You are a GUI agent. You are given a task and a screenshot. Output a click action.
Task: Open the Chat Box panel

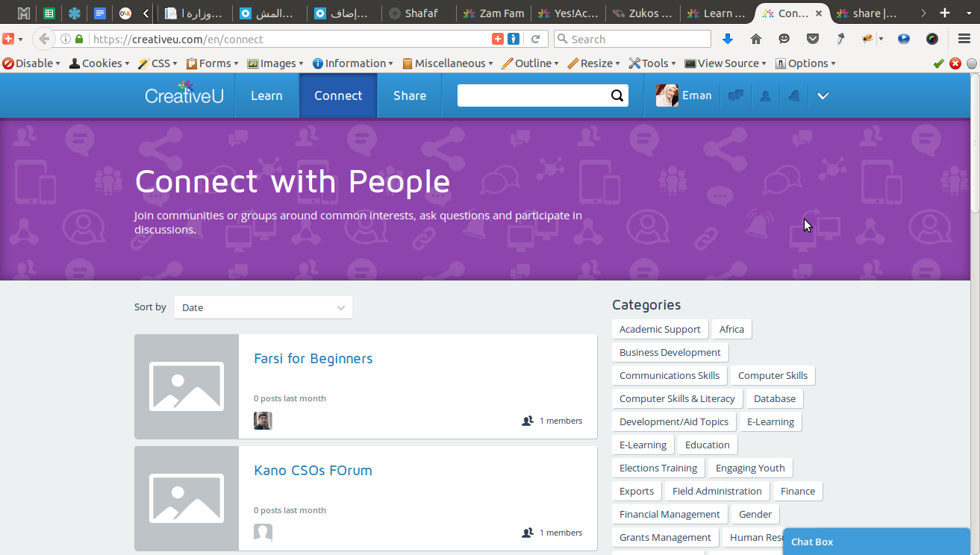pos(876,542)
